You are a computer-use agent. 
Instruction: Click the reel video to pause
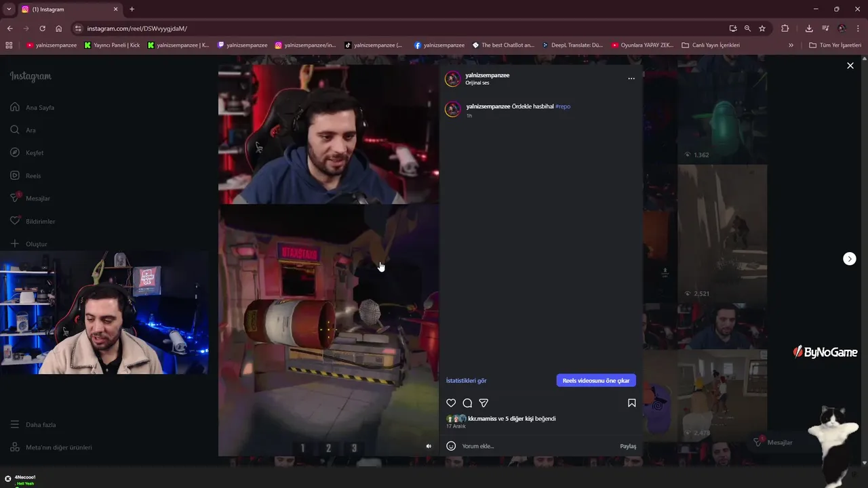click(x=328, y=260)
